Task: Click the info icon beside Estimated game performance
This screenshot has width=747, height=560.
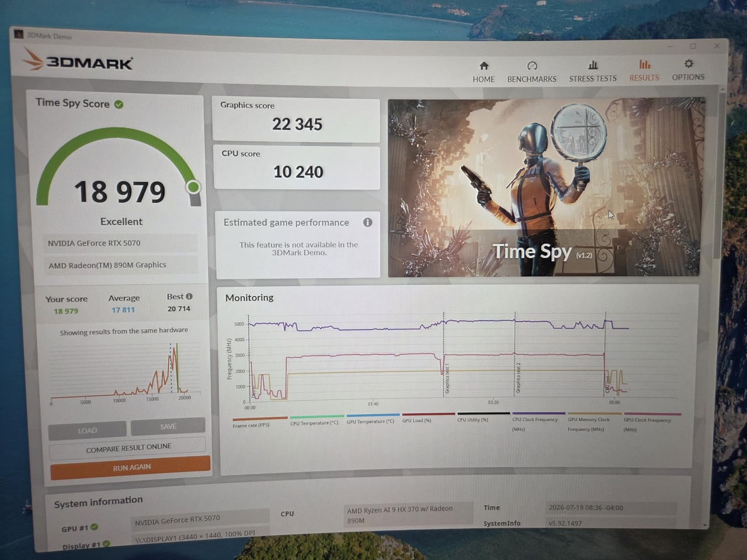Action: pos(368,222)
